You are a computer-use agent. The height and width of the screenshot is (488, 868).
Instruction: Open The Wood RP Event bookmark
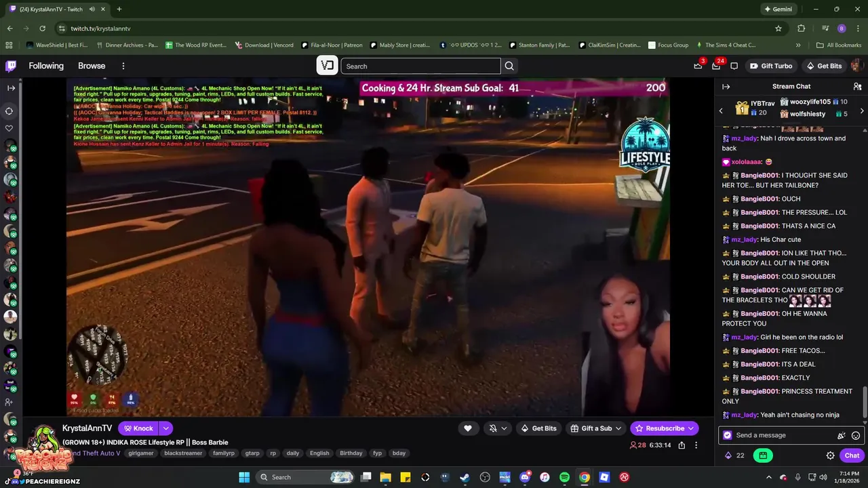click(195, 45)
